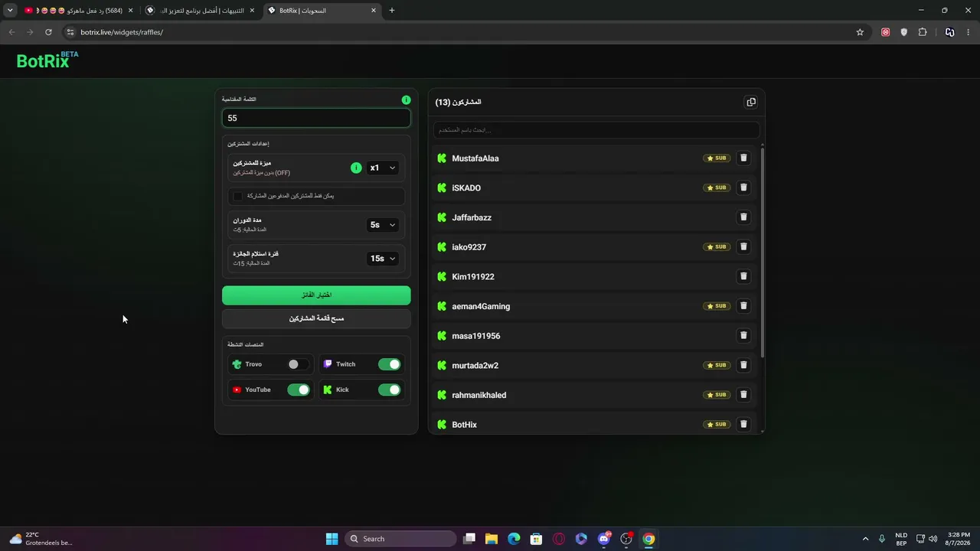This screenshot has height=551, width=980.
Task: Open the Windows Start menu
Action: pos(332,539)
